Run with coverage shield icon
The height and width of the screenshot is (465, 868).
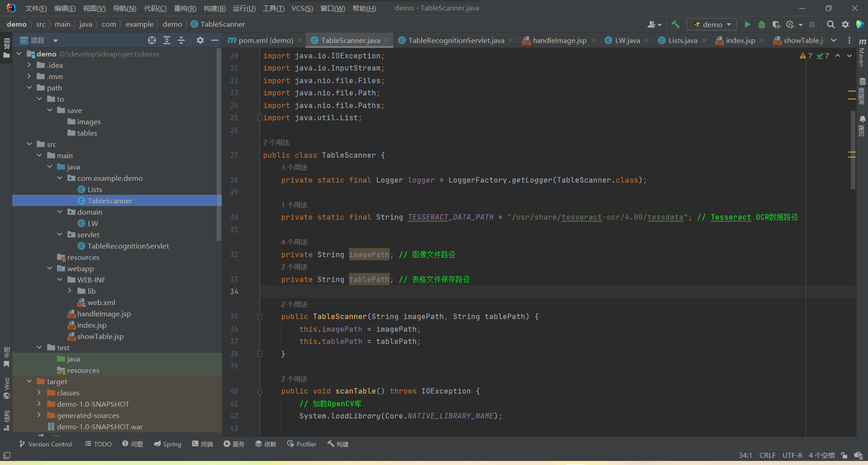pyautogui.click(x=776, y=24)
